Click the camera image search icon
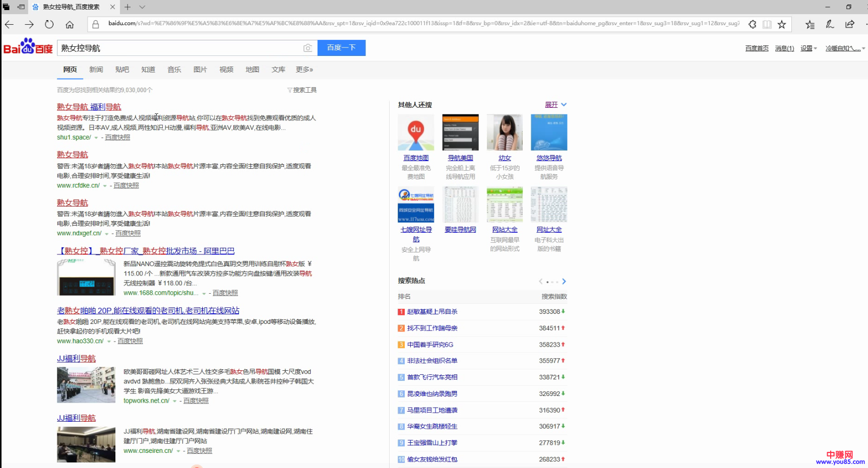This screenshot has width=868, height=468. tap(307, 48)
